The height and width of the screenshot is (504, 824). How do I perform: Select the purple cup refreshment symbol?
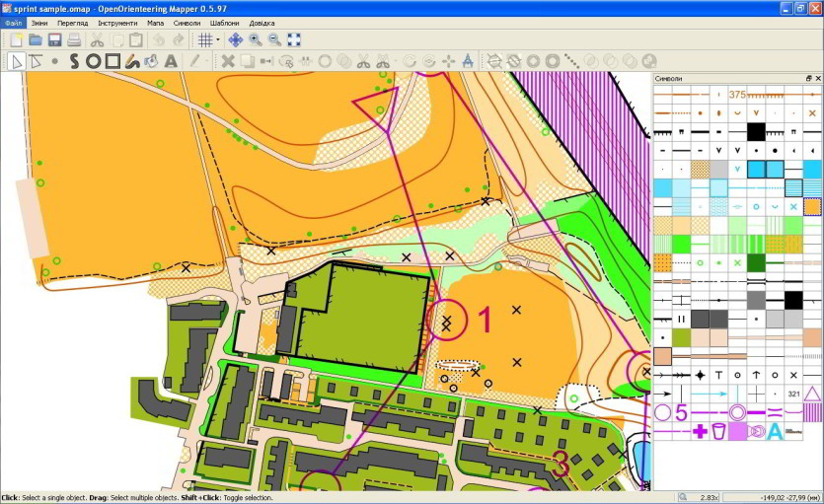(x=718, y=432)
